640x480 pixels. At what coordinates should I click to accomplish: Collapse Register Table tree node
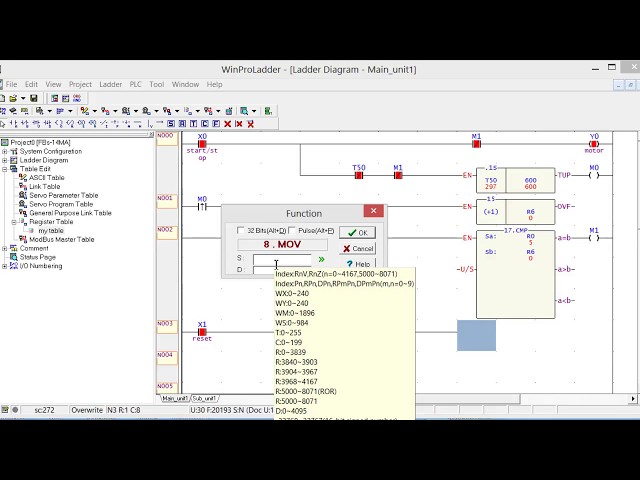point(13,222)
